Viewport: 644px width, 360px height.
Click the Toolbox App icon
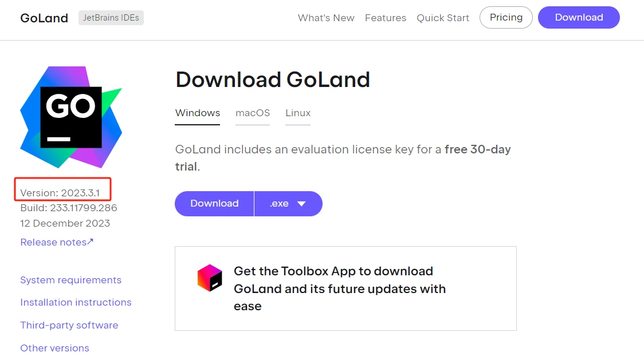210,278
